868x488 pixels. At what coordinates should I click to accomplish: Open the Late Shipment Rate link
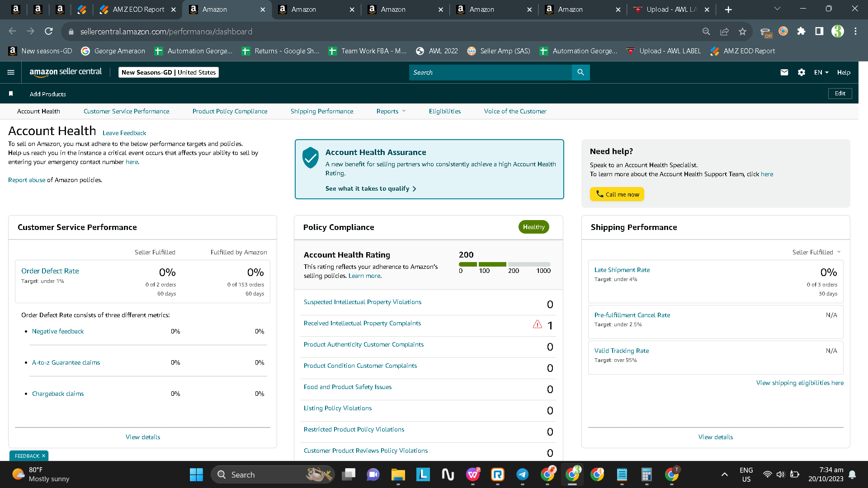622,270
